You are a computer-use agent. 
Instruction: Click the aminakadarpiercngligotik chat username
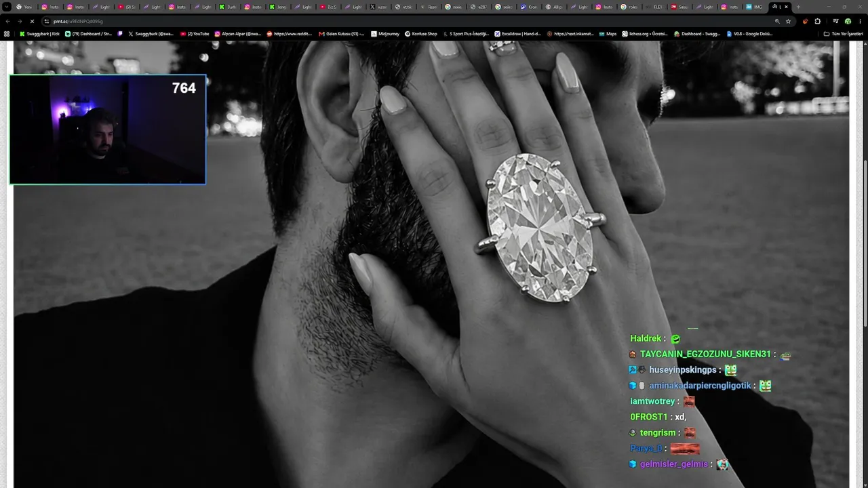tap(700, 386)
